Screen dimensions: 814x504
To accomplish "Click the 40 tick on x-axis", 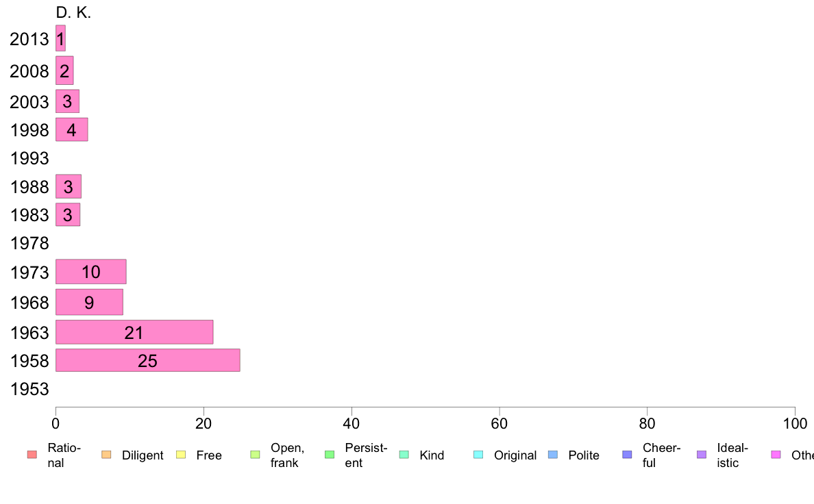I will [x=351, y=424].
